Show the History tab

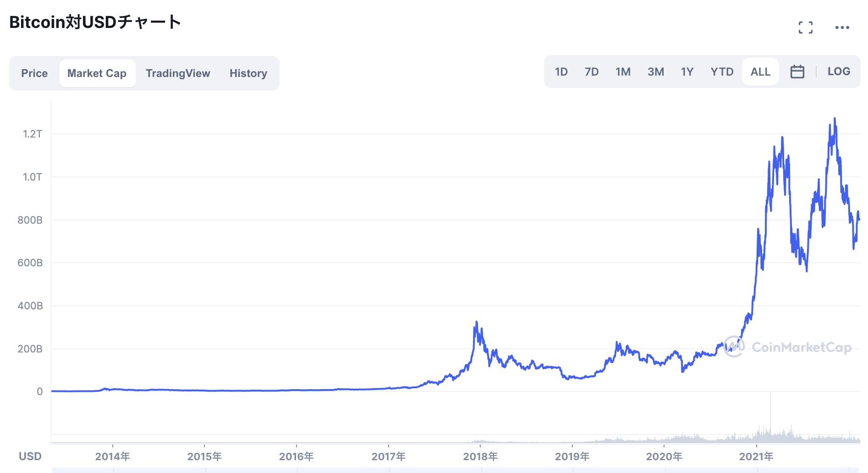point(248,73)
